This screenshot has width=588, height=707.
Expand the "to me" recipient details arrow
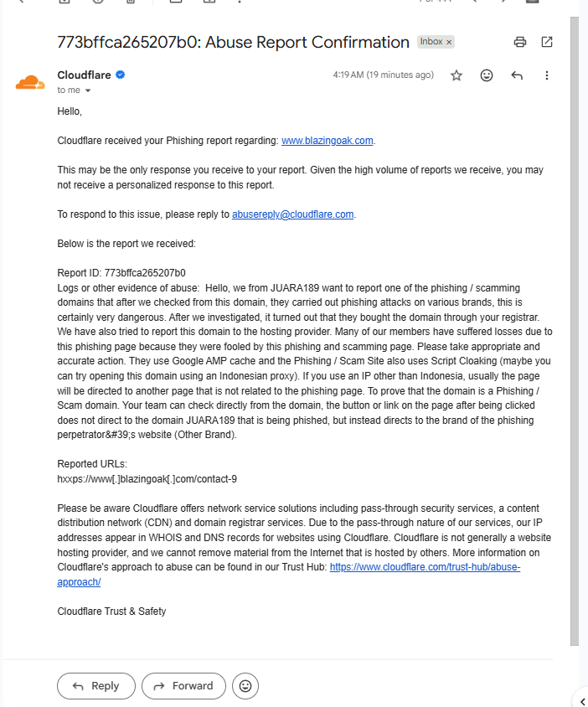(x=88, y=90)
